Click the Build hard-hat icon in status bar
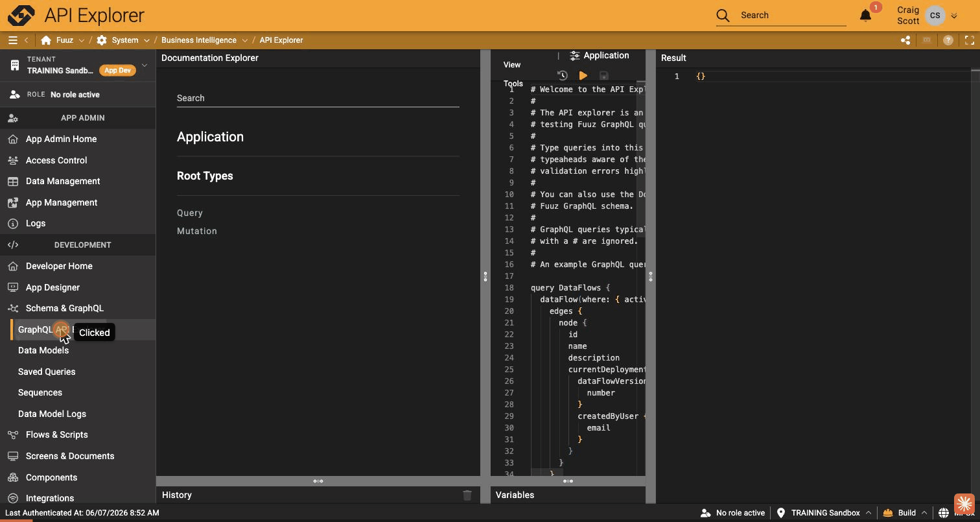Screen dimensions: 980x522 888,513
